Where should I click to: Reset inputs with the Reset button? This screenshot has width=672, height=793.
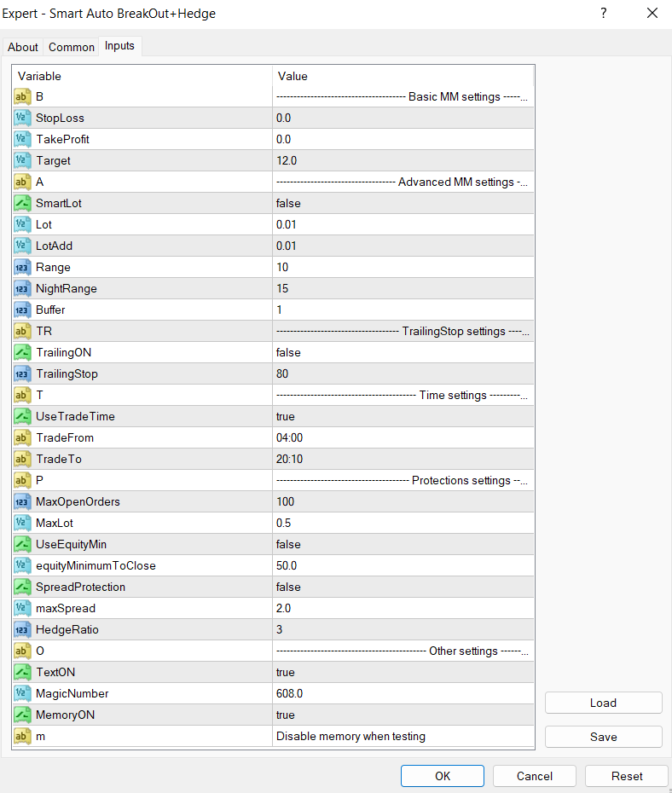(x=627, y=776)
